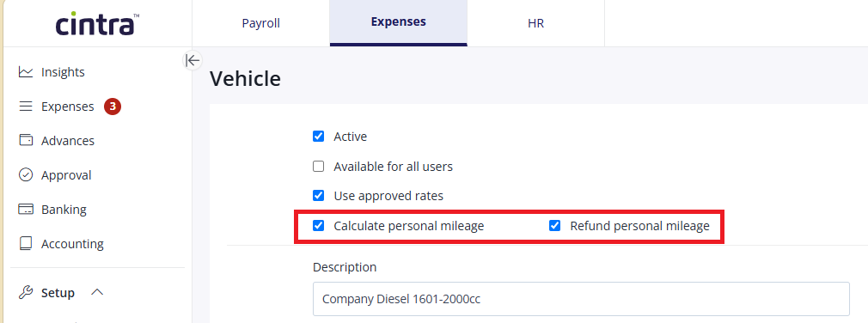868x323 pixels.
Task: Click the Description field label
Action: pyautogui.click(x=345, y=267)
